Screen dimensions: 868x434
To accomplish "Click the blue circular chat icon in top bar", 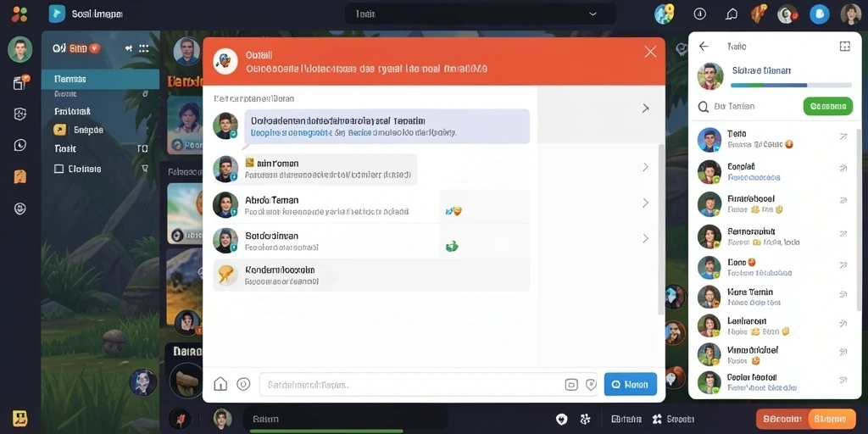I will 820,14.
